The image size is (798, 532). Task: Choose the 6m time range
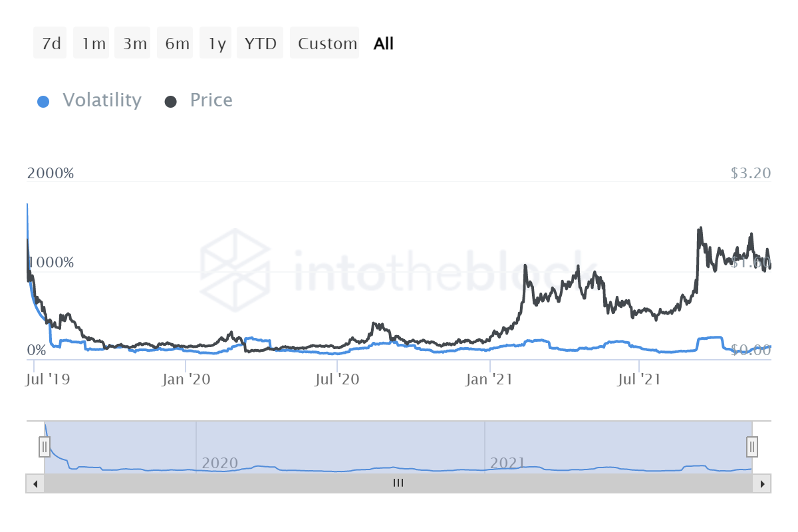click(x=177, y=44)
